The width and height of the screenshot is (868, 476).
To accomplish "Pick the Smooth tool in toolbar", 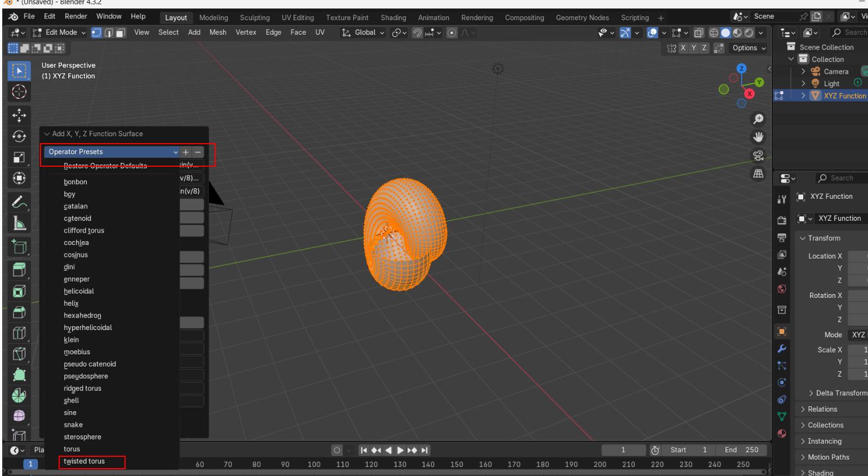I will [19, 416].
